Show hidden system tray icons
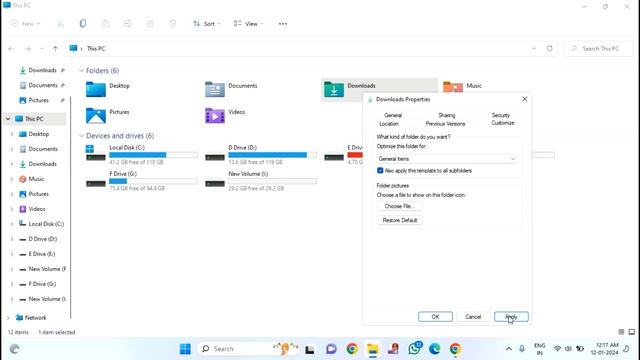Image resolution: width=640 pixels, height=360 pixels. click(509, 349)
